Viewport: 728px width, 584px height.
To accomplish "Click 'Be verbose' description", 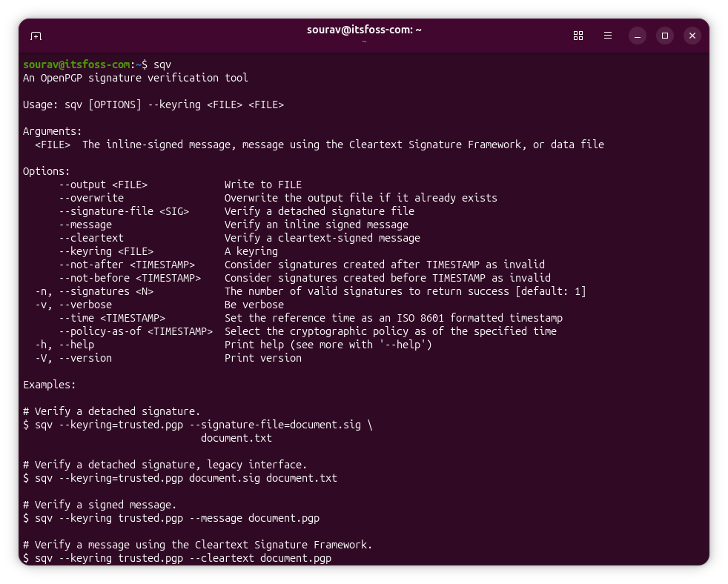I will tap(254, 305).
